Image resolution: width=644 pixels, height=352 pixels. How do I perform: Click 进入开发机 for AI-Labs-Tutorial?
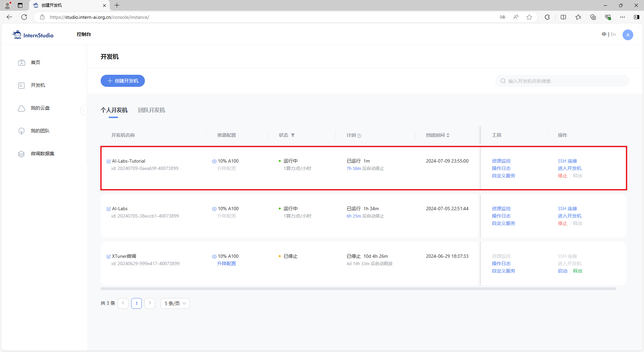[x=570, y=168]
